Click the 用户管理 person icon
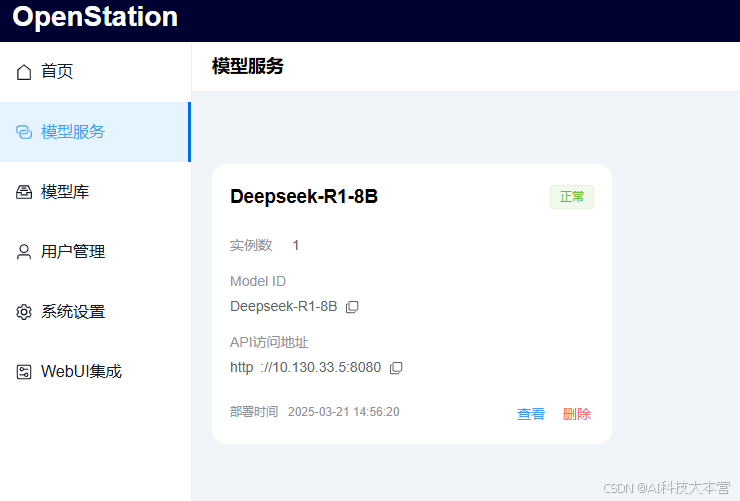This screenshot has height=501, width=740. click(x=24, y=252)
